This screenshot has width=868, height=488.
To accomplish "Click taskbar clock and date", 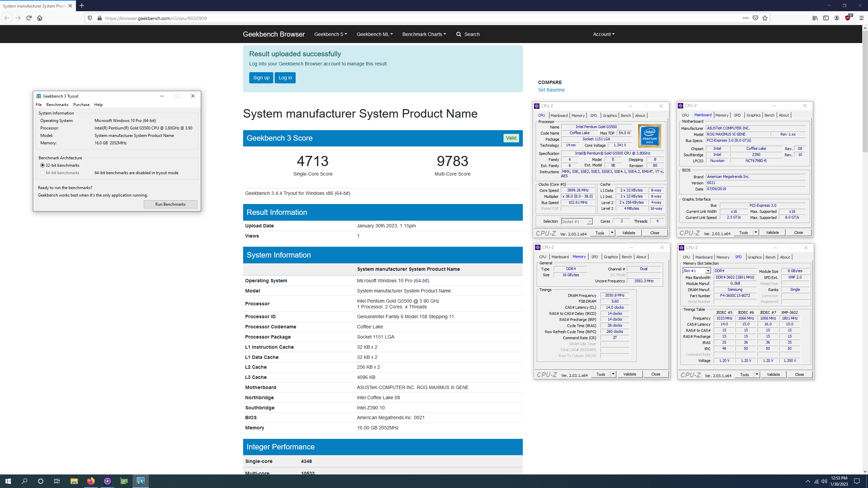I will tap(839, 481).
